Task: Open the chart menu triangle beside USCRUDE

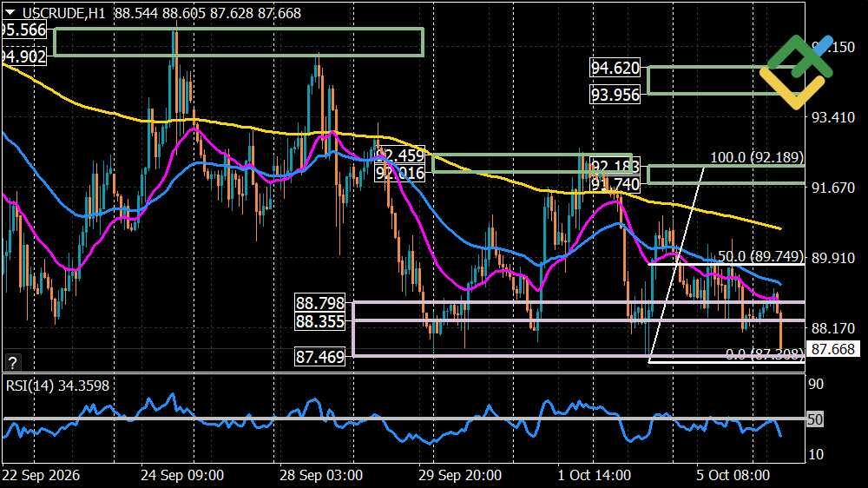Action: click(10, 12)
